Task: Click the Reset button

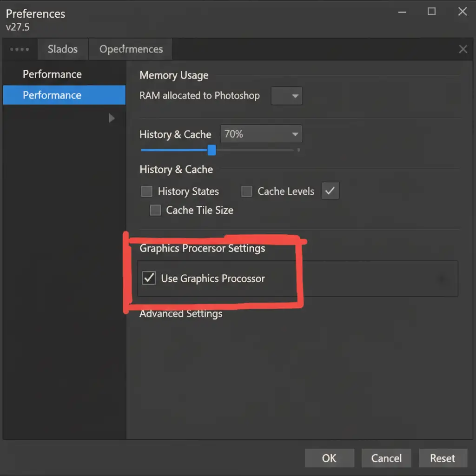Action: (442, 458)
